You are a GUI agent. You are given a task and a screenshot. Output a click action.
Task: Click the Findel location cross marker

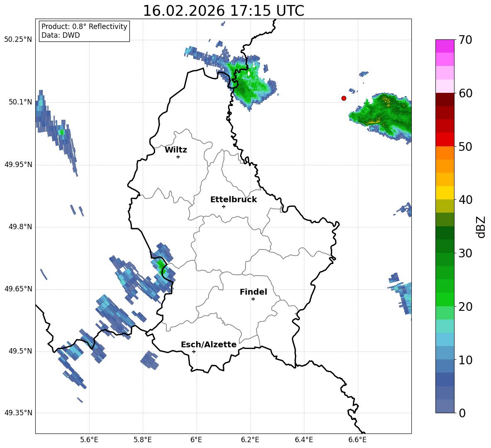pos(253,299)
